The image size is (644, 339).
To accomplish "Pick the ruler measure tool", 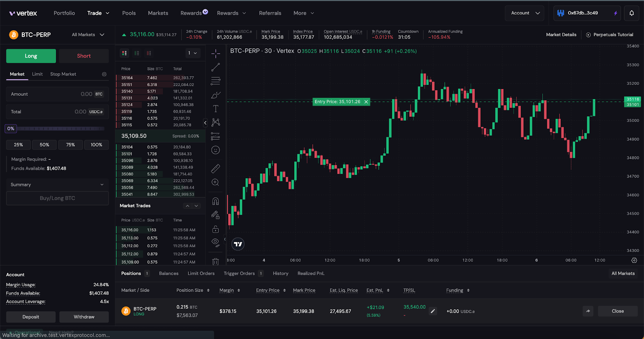I will 215,169.
